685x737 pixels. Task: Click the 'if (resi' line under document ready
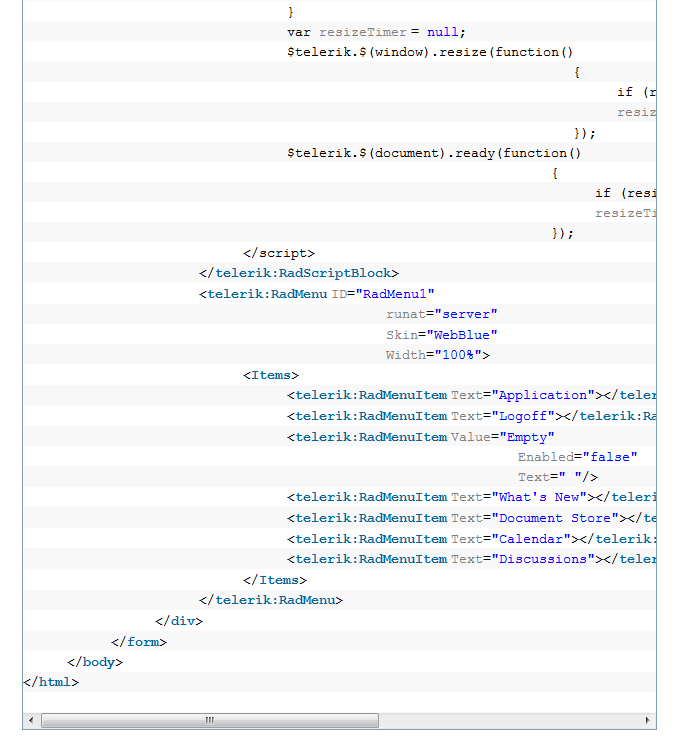coord(625,193)
